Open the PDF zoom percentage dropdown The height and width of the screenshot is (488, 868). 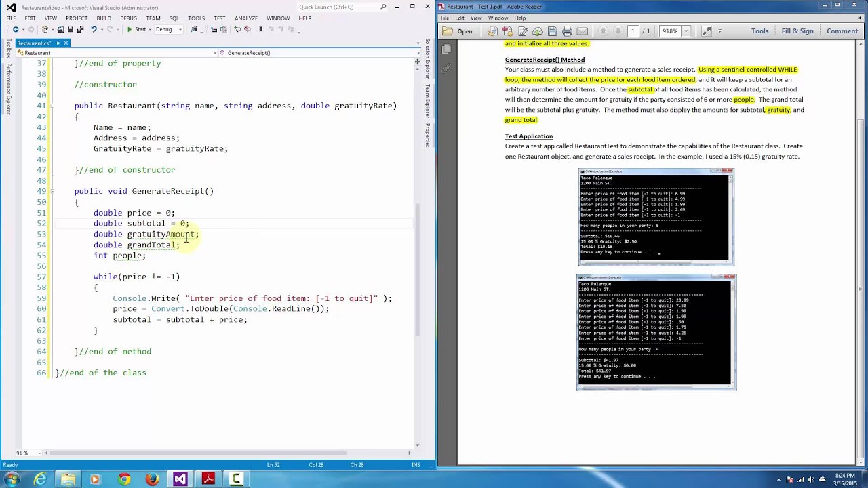pyautogui.click(x=686, y=31)
